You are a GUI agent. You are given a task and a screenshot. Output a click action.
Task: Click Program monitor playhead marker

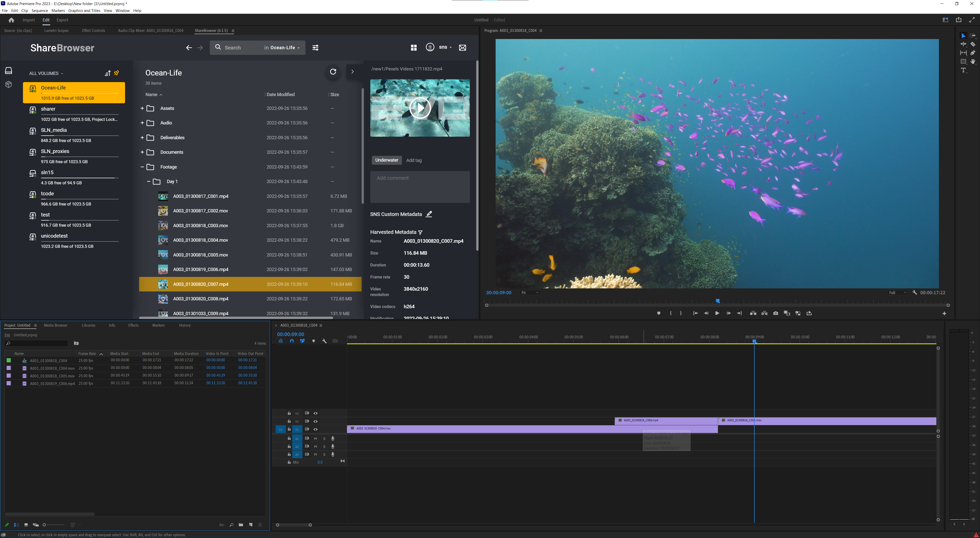point(717,301)
